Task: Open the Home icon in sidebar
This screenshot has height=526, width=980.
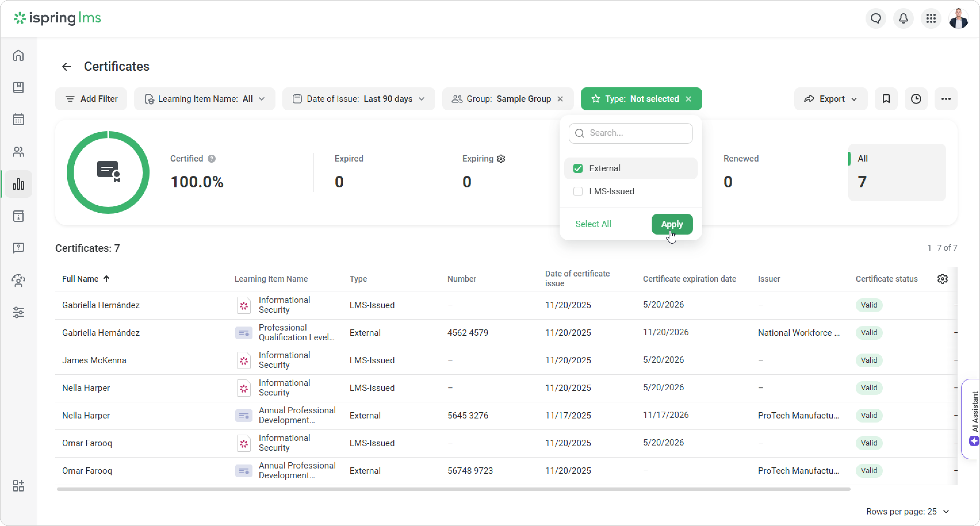Action: 18,55
